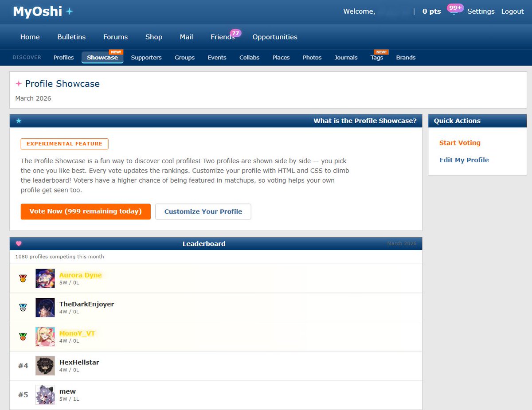The width and height of the screenshot is (532, 410).
Task: Click the MyOshi logo
Action: pyautogui.click(x=43, y=11)
